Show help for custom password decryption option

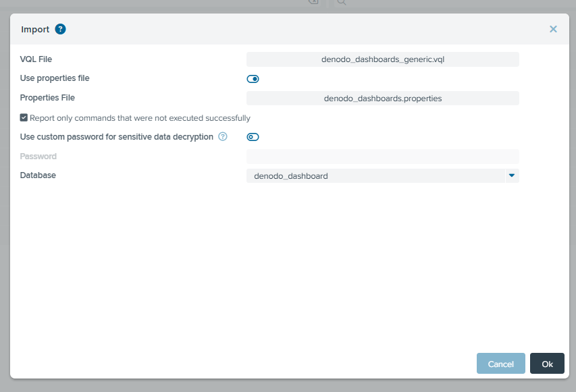(223, 136)
